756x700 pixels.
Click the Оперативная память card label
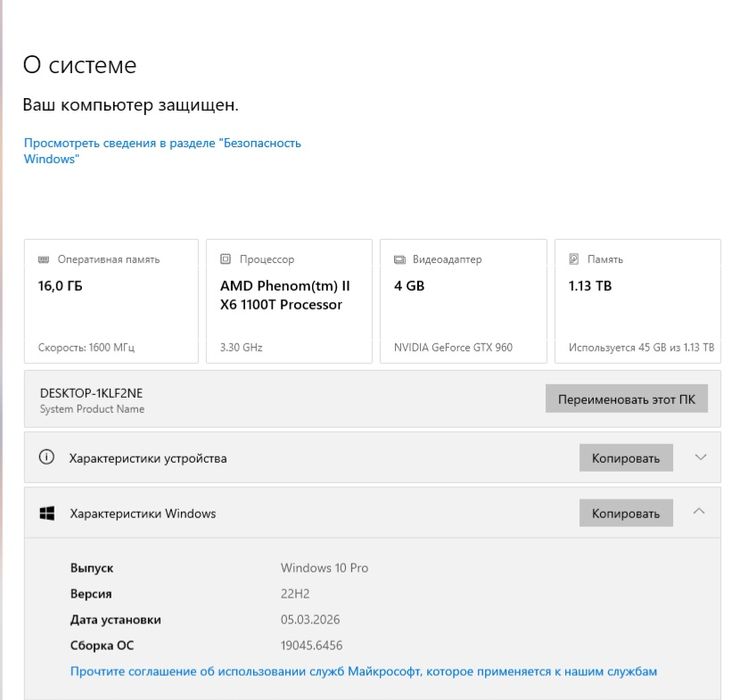(x=108, y=259)
